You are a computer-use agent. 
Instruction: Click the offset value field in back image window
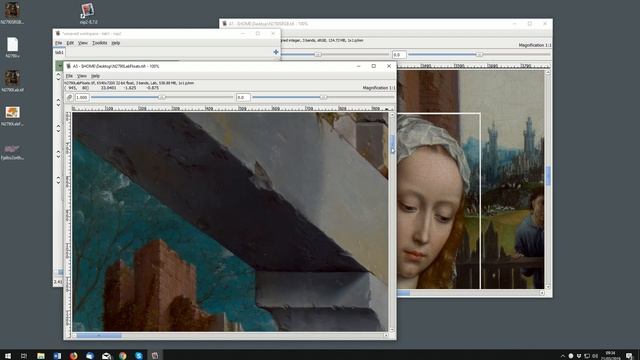tap(399, 54)
